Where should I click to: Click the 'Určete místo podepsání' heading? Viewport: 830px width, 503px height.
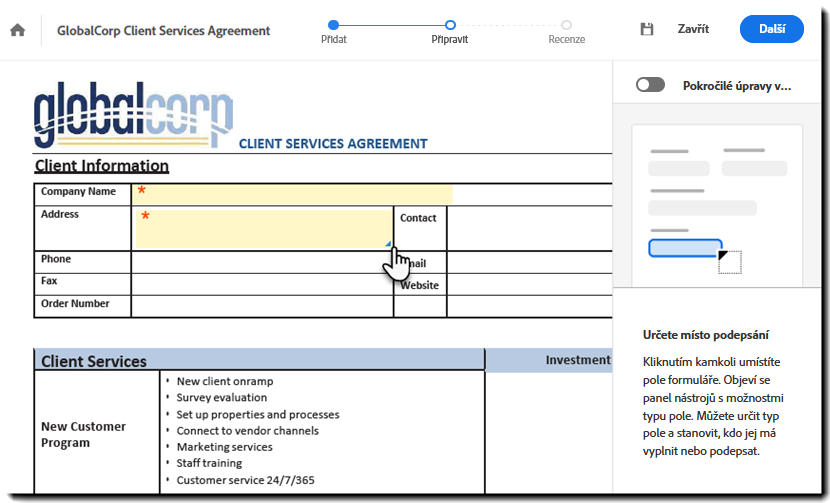(x=706, y=335)
